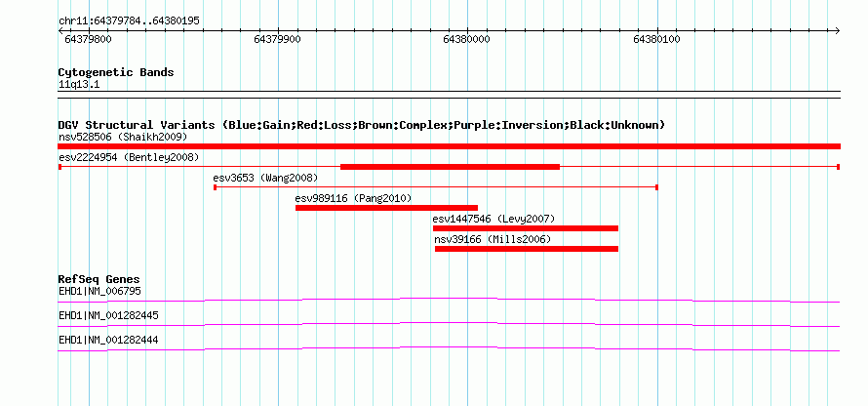Image resolution: width=868 pixels, height=406 pixels.
Task: Click the magenta EHD1|NM_006795 gene line
Action: (449, 300)
